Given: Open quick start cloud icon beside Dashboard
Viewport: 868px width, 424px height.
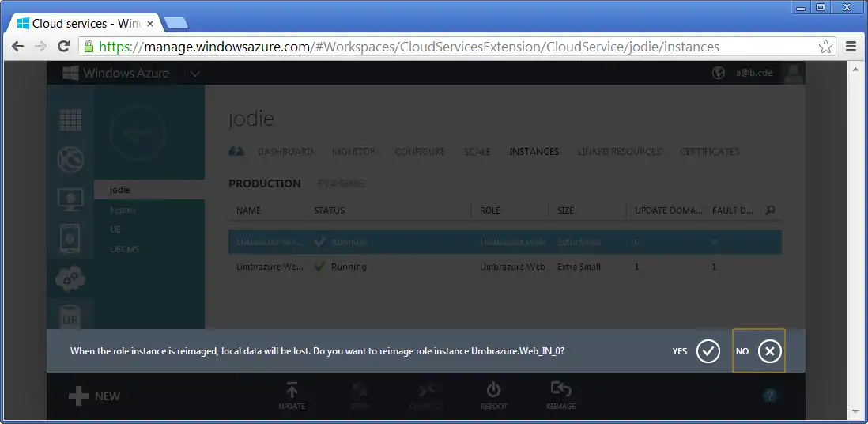Looking at the screenshot, I should [x=236, y=151].
